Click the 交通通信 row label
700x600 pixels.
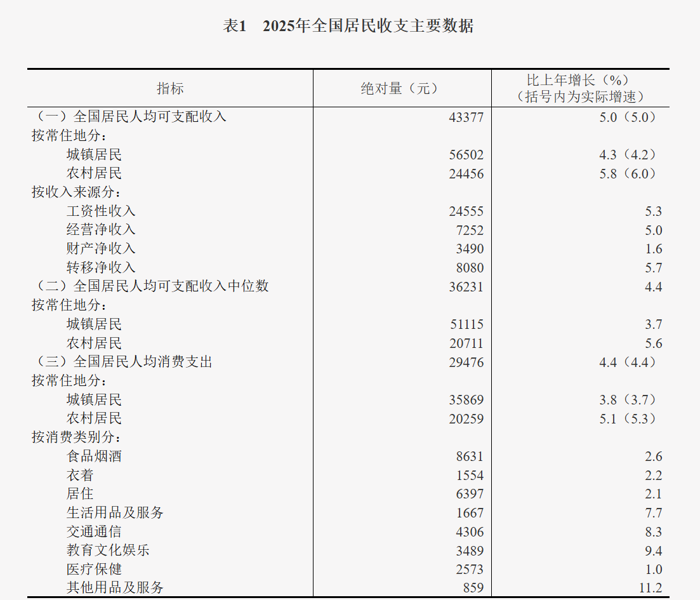(x=94, y=531)
